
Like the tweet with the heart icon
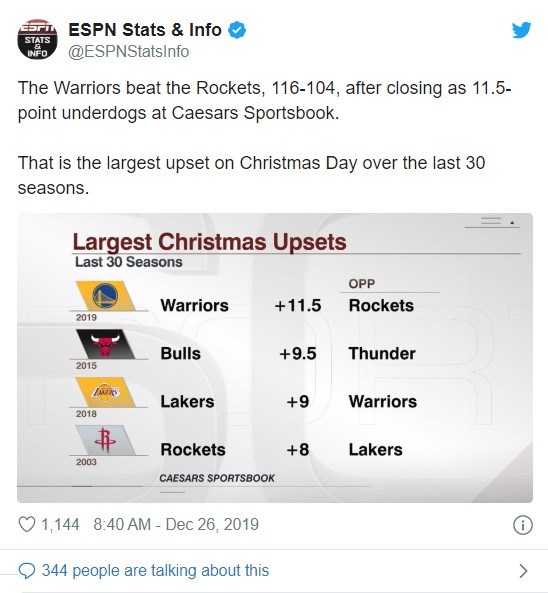(x=27, y=525)
